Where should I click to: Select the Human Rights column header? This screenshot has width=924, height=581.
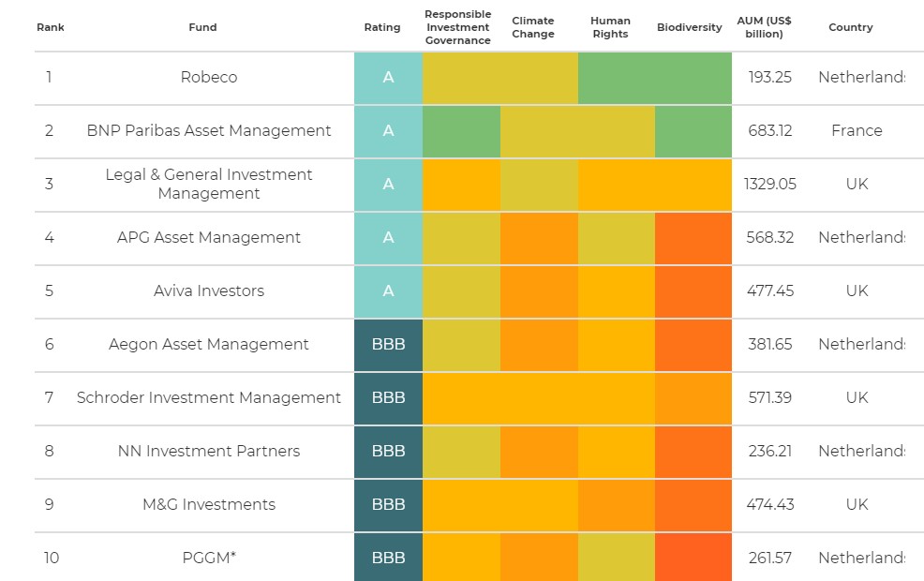[x=611, y=27]
